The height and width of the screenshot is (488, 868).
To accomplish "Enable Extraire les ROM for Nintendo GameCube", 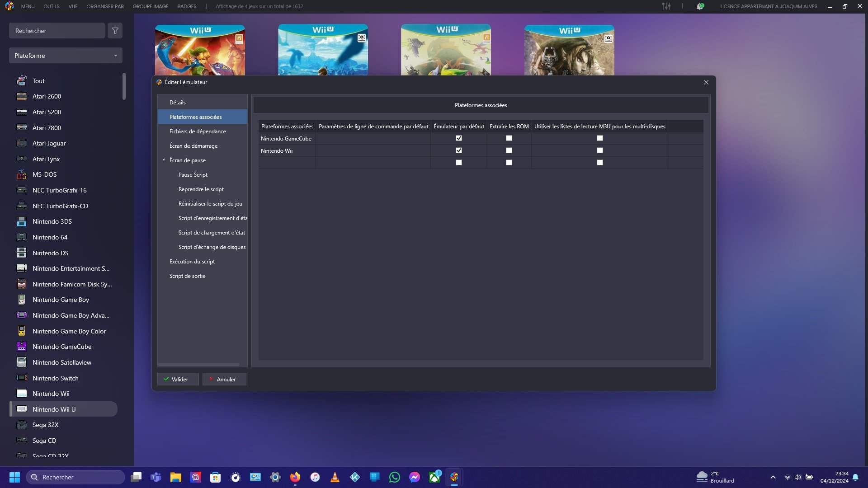I will pyautogui.click(x=509, y=138).
